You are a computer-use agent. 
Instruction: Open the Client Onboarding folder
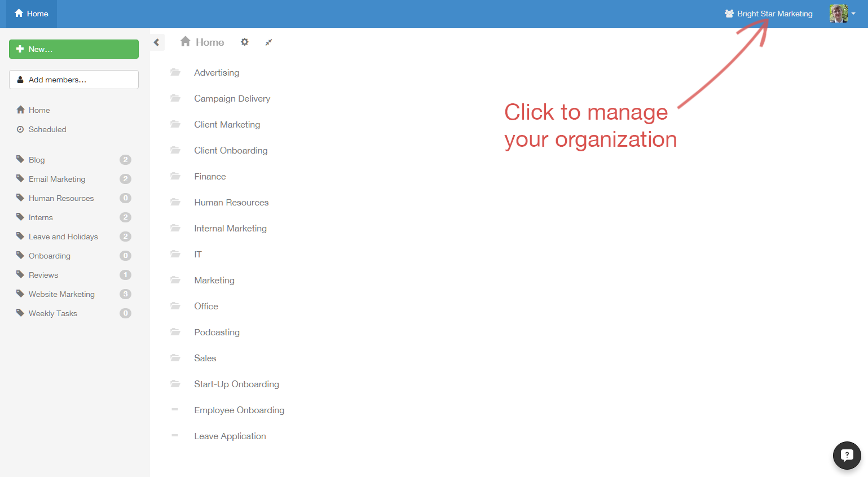[x=231, y=150]
